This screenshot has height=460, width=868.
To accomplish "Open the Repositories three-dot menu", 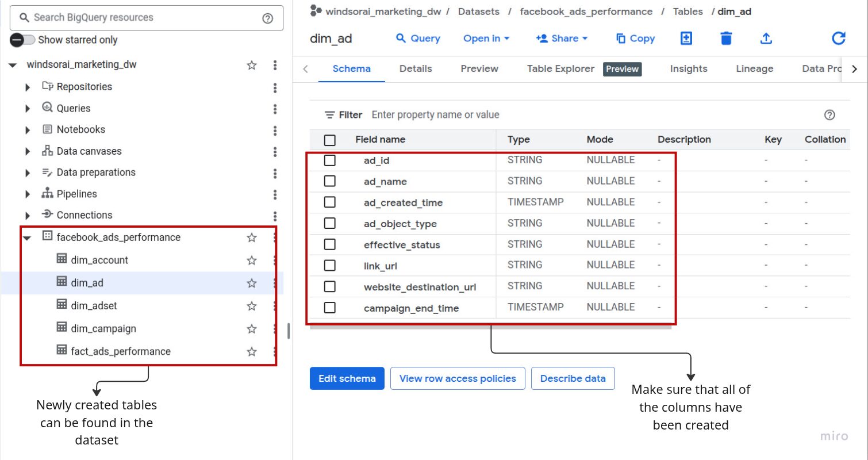I will tap(275, 87).
